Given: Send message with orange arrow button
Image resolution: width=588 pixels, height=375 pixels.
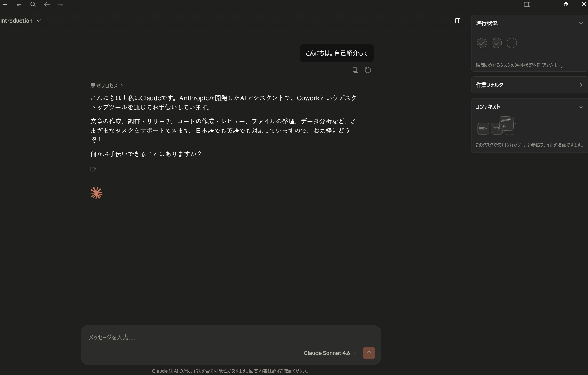Looking at the screenshot, I should [x=369, y=353].
